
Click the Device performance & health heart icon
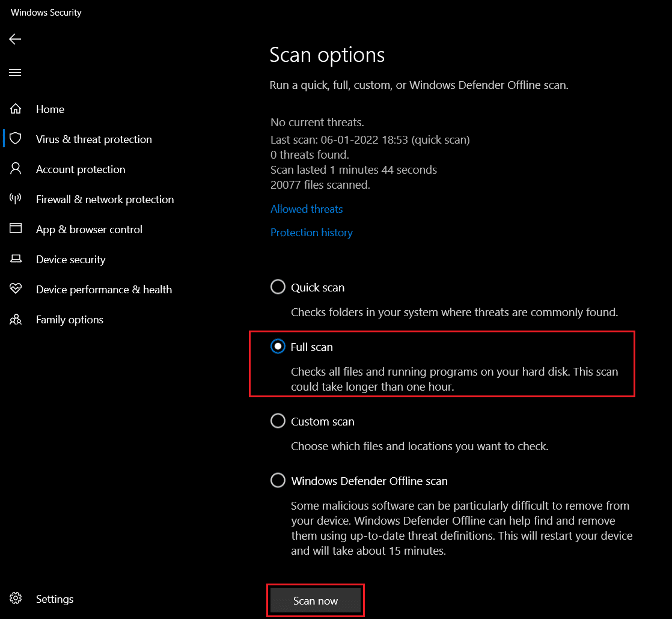[x=16, y=289]
